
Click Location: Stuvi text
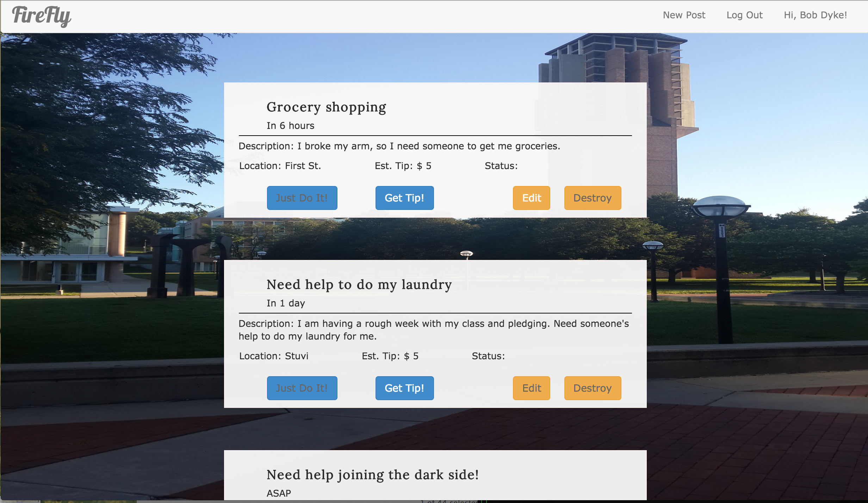tap(274, 356)
